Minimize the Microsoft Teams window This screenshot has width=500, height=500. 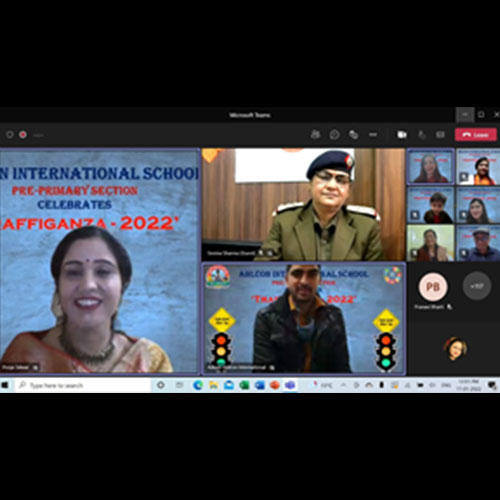465,115
